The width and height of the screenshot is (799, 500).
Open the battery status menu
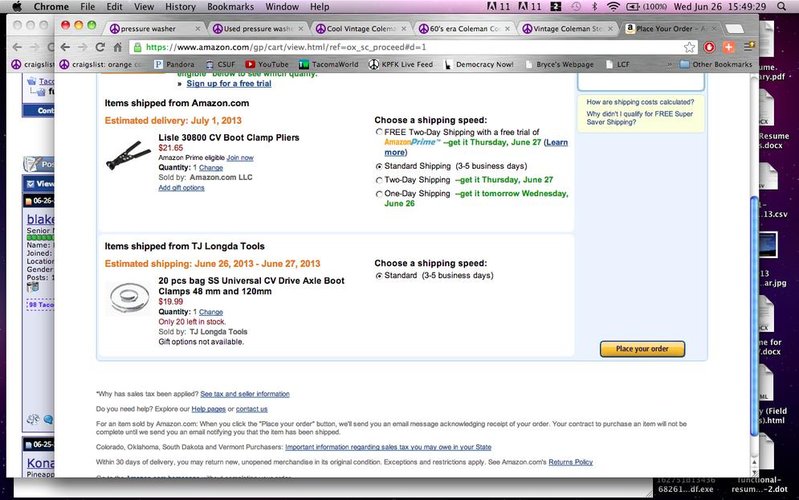[x=646, y=7]
